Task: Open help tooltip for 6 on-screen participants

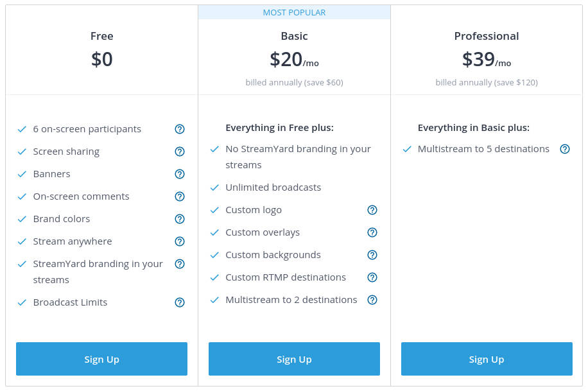Action: [x=180, y=129]
